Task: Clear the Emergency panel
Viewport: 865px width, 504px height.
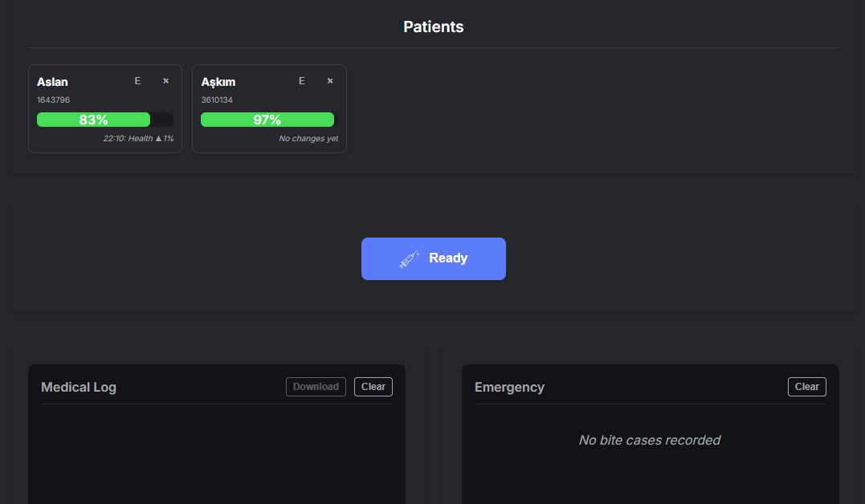Action: pos(807,387)
